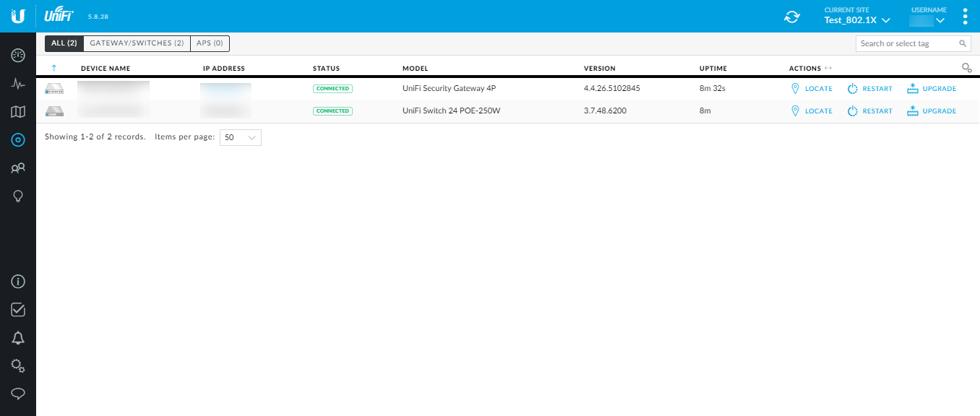Sort by the Model column header
This screenshot has width=980, height=416.
point(416,69)
